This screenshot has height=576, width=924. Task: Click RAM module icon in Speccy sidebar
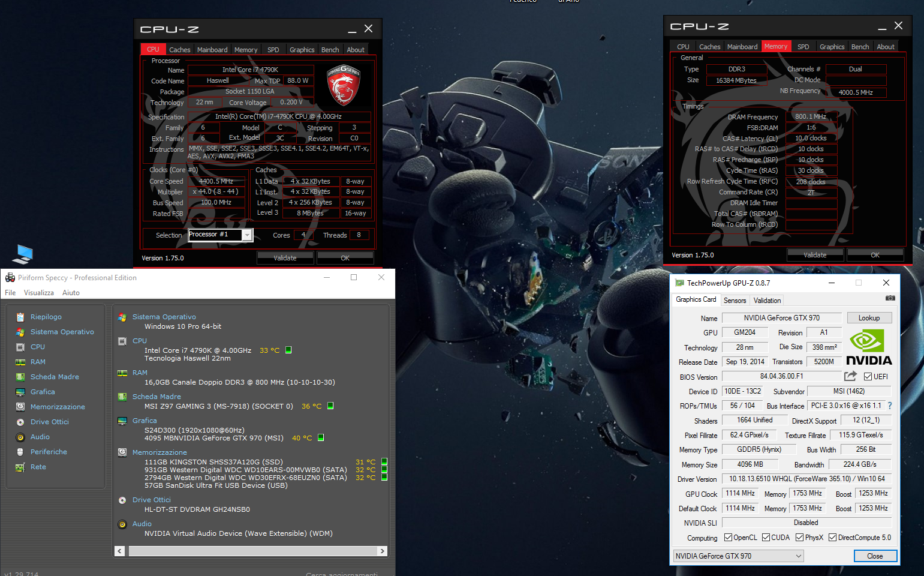[x=20, y=362]
